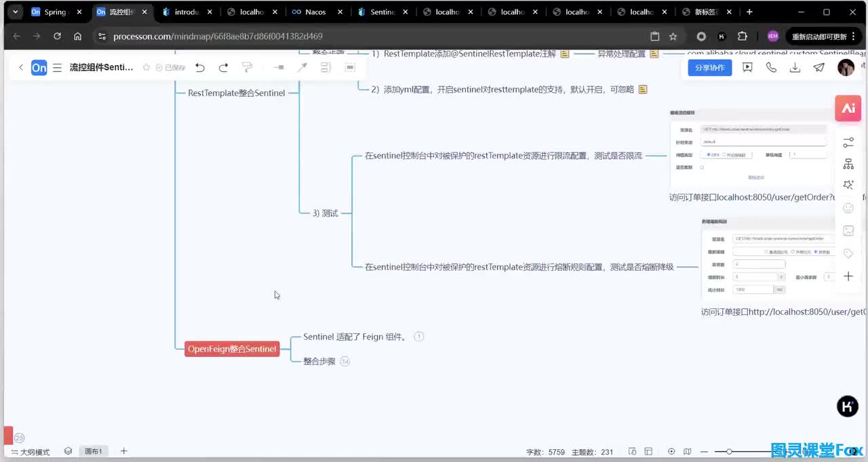Switch to the Nacos browser tab

click(x=317, y=12)
